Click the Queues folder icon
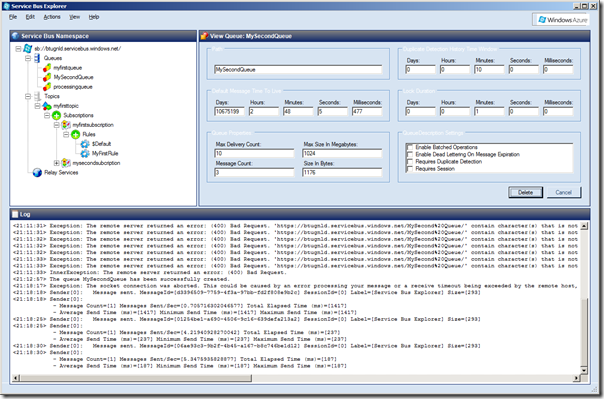The width and height of the screenshot is (604, 399). tap(37, 58)
